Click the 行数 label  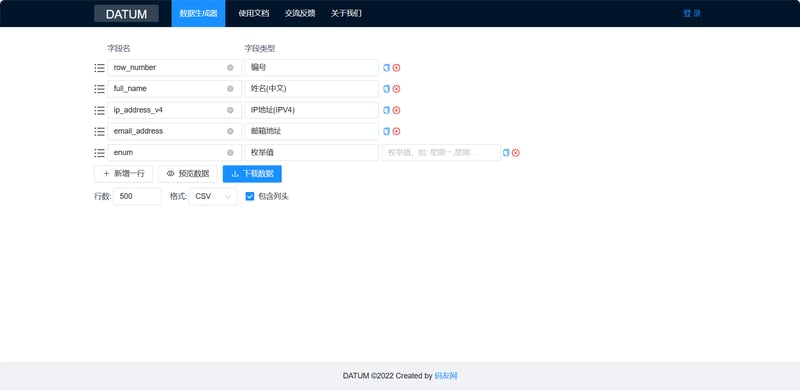103,197
